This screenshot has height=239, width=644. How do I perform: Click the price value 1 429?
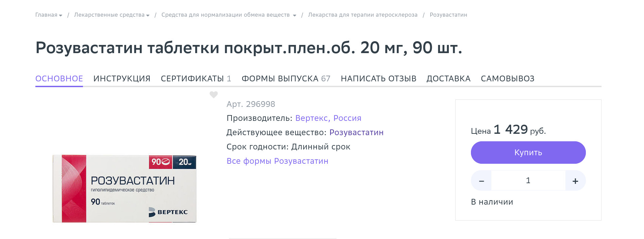510,130
